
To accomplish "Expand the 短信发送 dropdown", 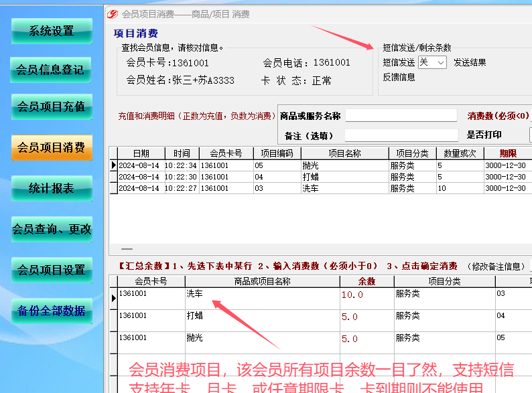I will tap(440, 63).
